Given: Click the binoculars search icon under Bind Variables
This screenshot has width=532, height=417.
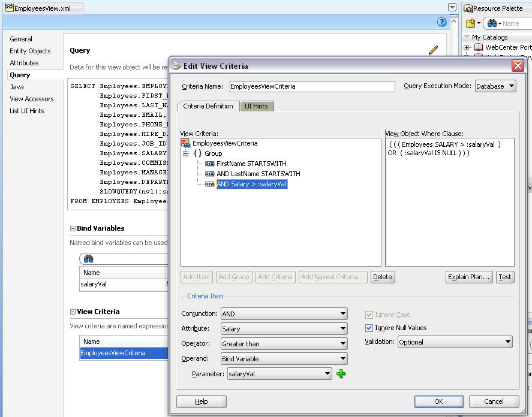Looking at the screenshot, I should (x=89, y=259).
